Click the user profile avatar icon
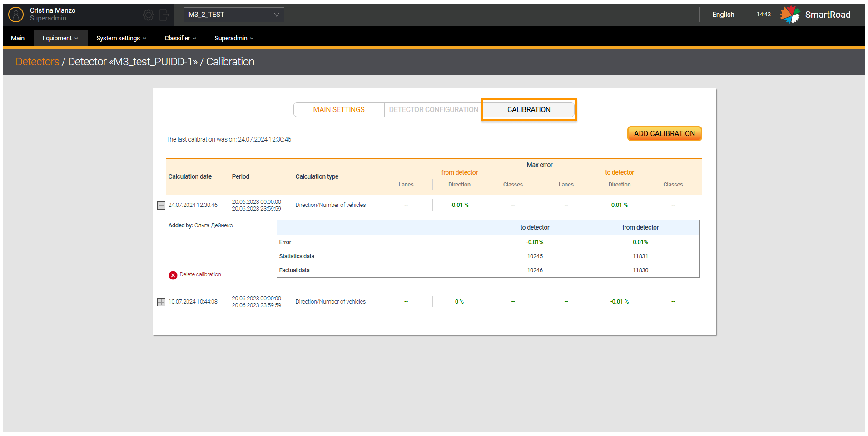 click(x=16, y=15)
